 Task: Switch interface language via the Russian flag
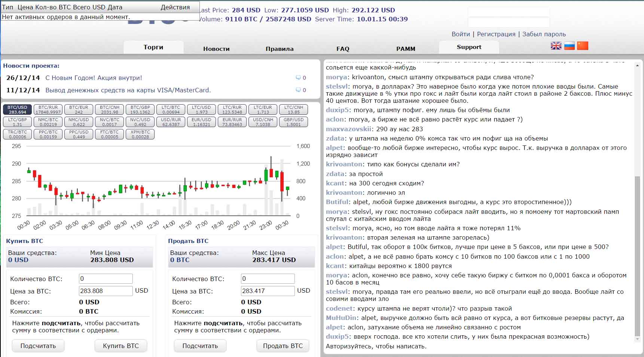click(570, 46)
